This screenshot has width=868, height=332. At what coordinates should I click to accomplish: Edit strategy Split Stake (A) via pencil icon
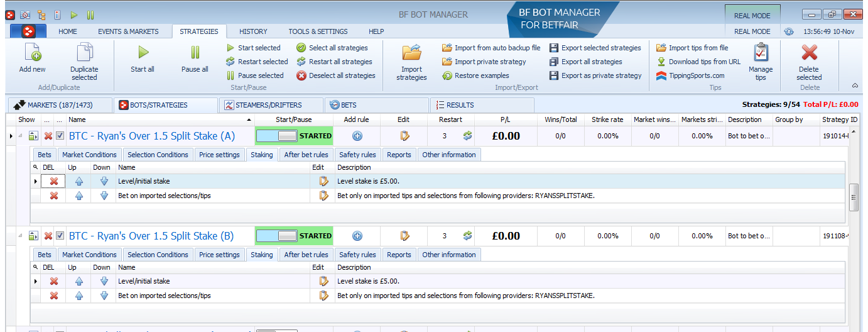point(404,136)
